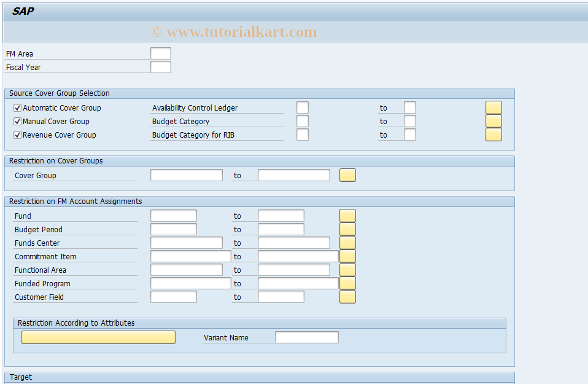Open multiple selection for Funds Center

tap(347, 243)
